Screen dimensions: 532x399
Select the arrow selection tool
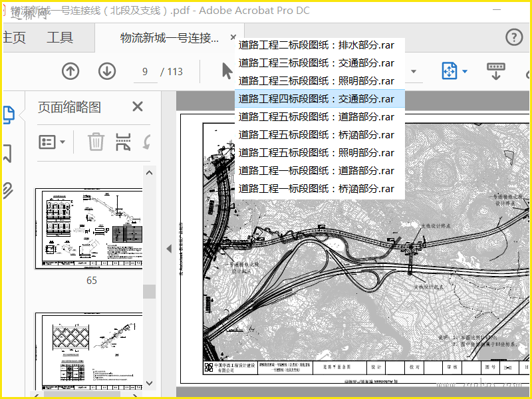[x=227, y=71]
